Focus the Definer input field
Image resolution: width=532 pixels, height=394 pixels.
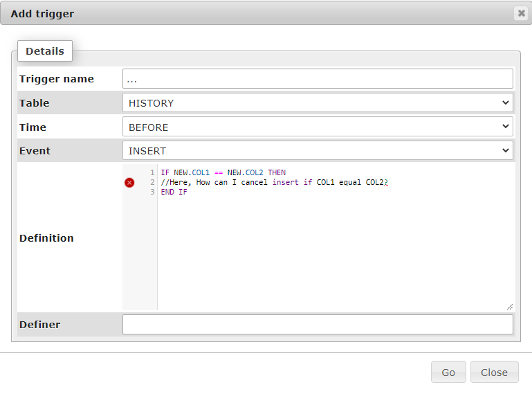(318, 325)
